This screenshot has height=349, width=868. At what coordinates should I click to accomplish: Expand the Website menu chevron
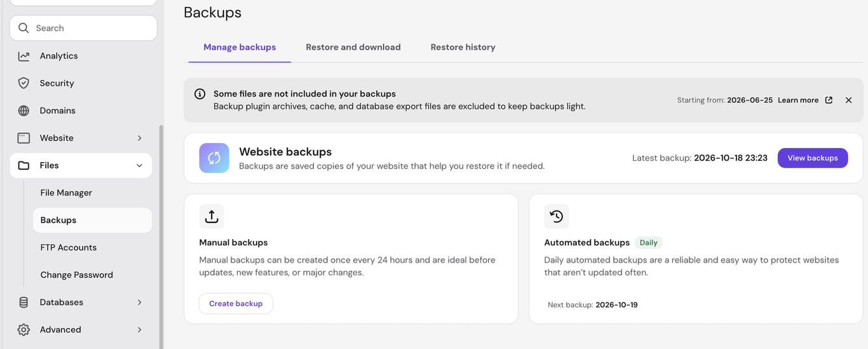pyautogui.click(x=139, y=138)
